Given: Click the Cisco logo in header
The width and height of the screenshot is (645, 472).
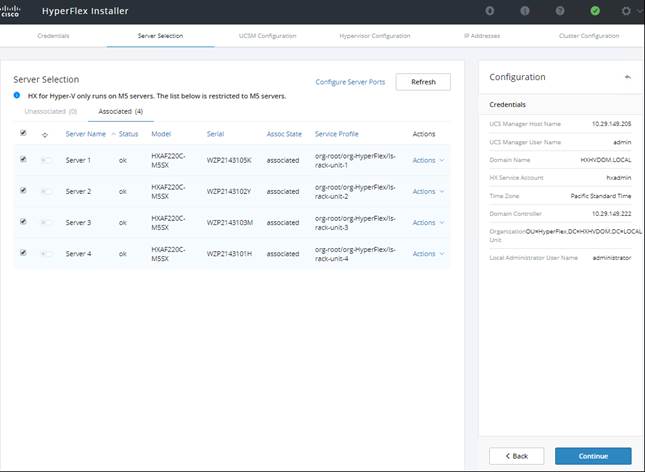Looking at the screenshot, I should click(10, 11).
